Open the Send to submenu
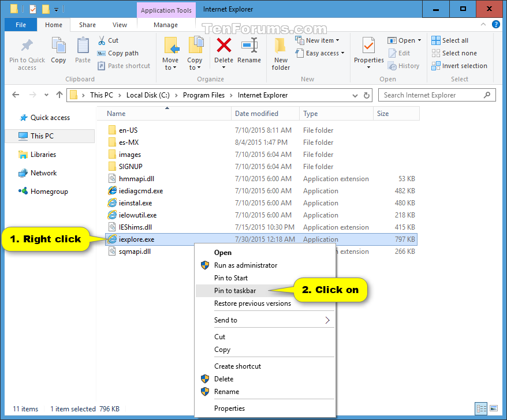This screenshot has height=420, width=507. (x=266, y=320)
